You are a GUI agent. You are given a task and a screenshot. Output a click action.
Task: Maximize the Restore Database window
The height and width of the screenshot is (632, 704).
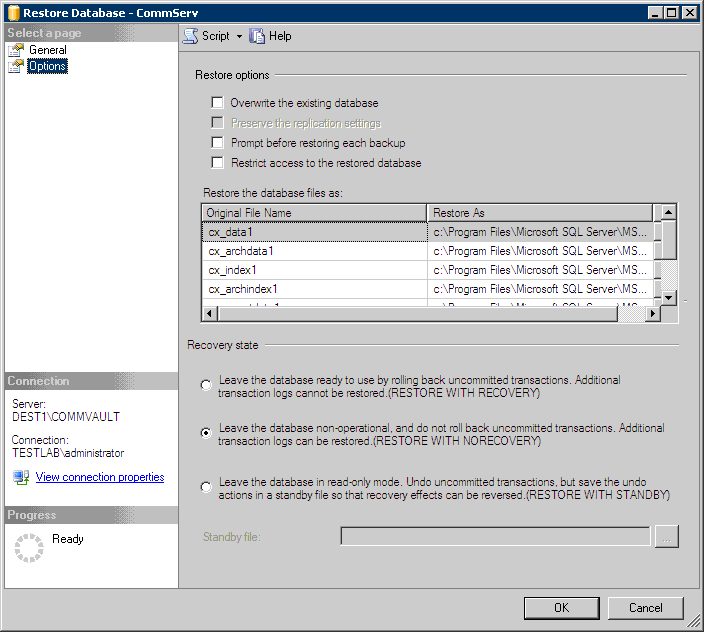pos(672,13)
